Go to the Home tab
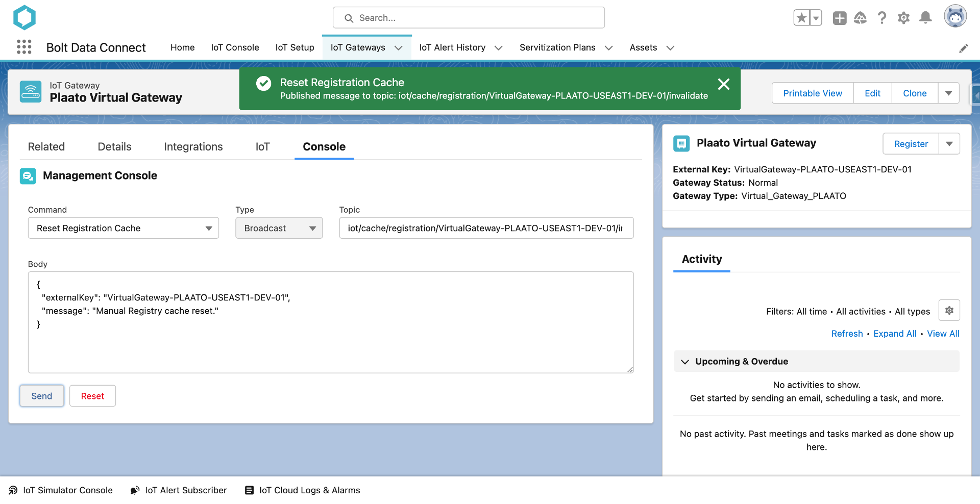 182,47
